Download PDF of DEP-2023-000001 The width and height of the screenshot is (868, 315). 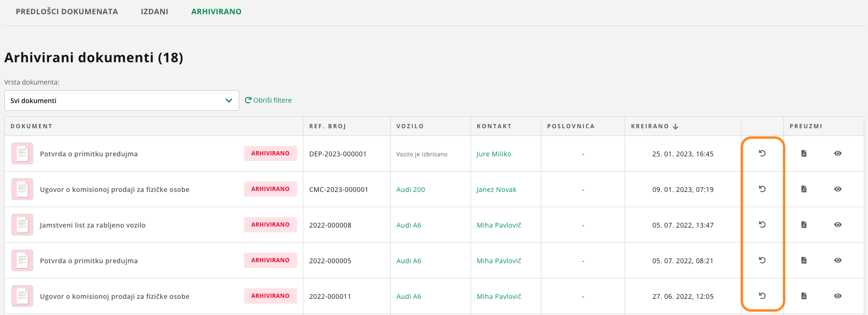point(804,153)
